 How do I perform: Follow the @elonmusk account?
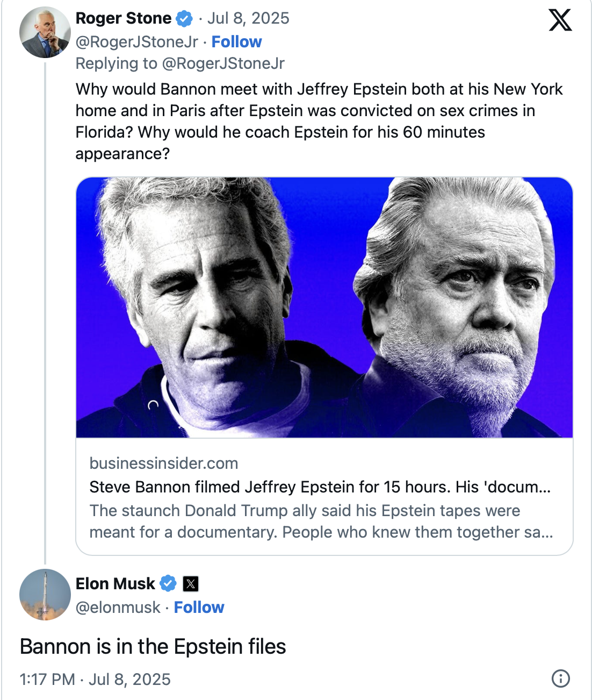(199, 608)
